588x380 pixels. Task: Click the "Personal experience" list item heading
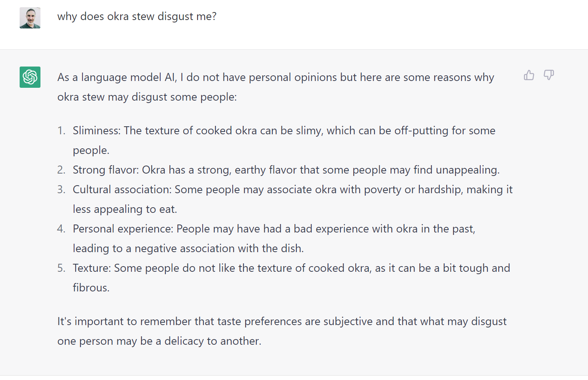(x=123, y=229)
